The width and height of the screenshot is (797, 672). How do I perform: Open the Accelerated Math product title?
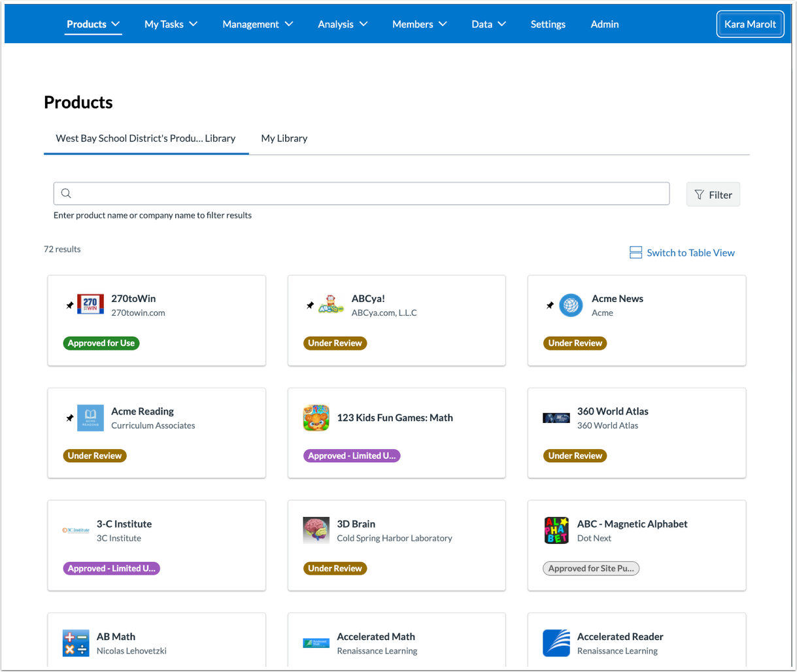tap(376, 637)
